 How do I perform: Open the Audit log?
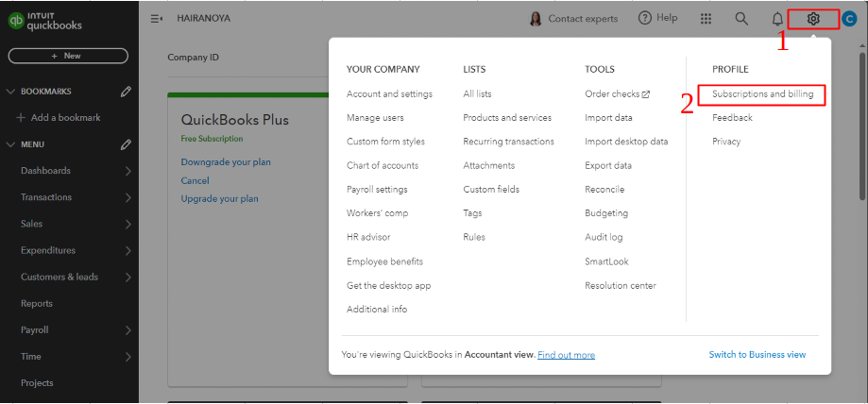point(604,237)
